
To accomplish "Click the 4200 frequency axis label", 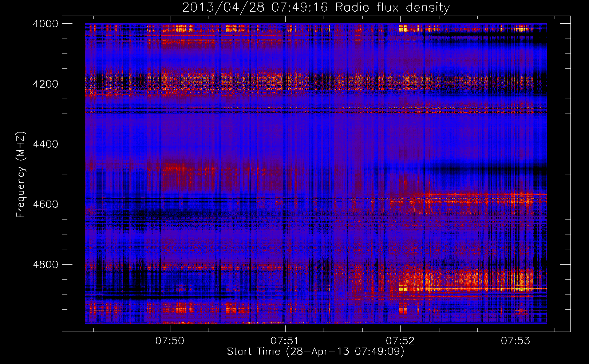I will (46, 84).
